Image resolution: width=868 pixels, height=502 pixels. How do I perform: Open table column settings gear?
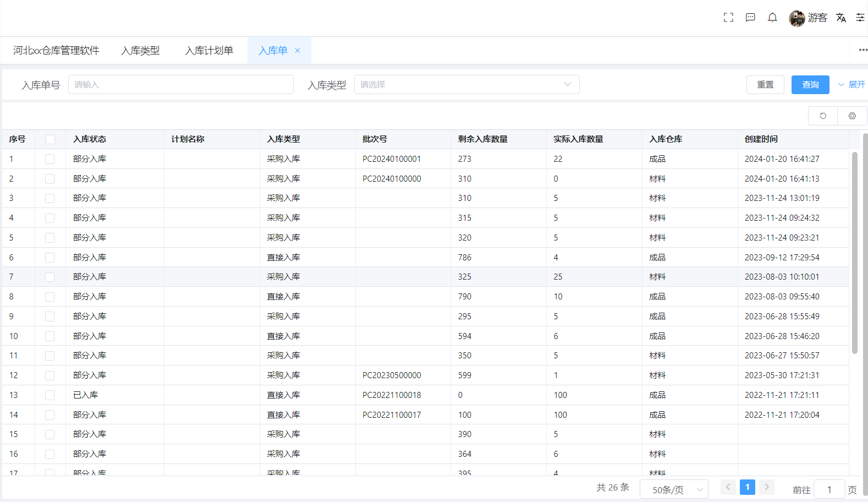point(852,116)
